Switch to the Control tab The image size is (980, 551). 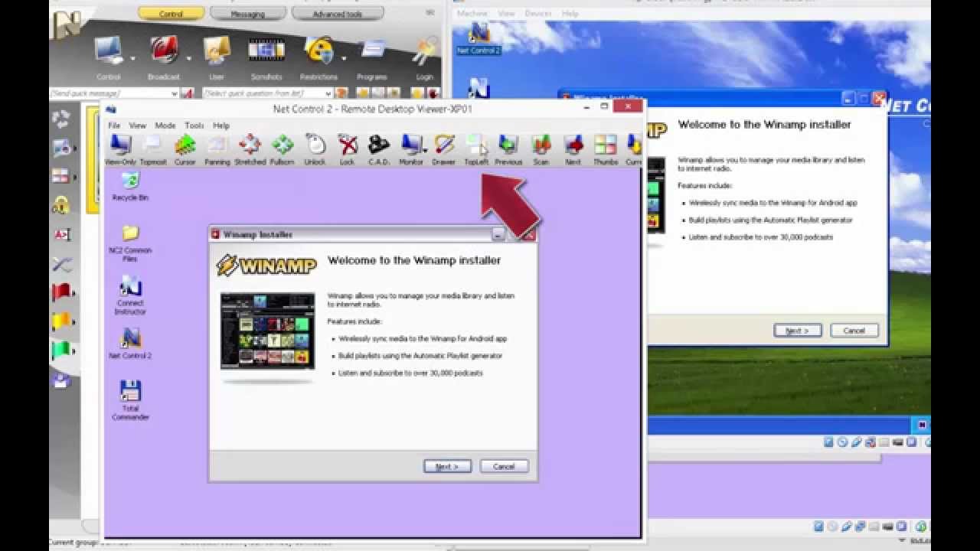tap(171, 14)
